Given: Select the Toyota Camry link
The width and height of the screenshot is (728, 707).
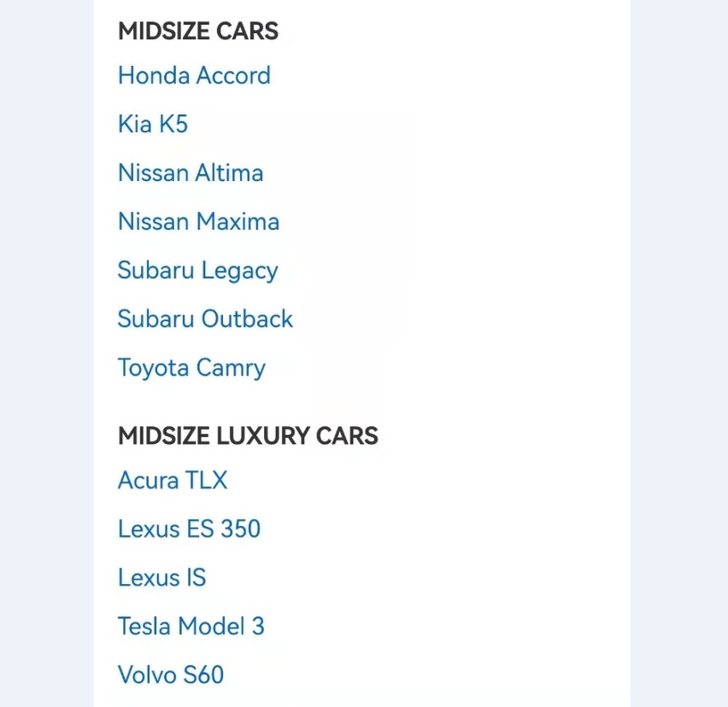Looking at the screenshot, I should [191, 368].
